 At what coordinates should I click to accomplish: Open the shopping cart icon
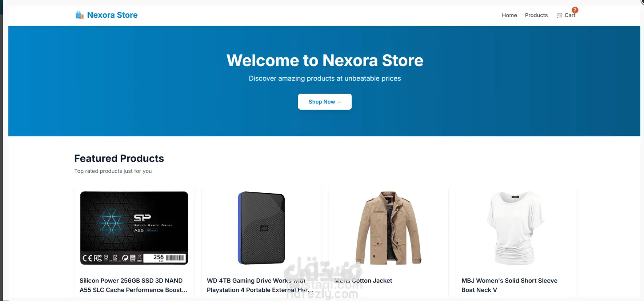click(x=559, y=15)
